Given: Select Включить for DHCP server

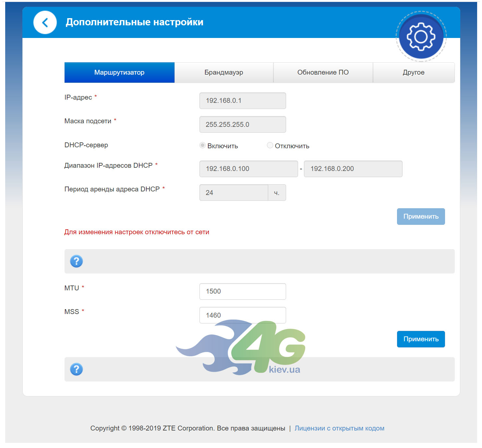Looking at the screenshot, I should [203, 145].
